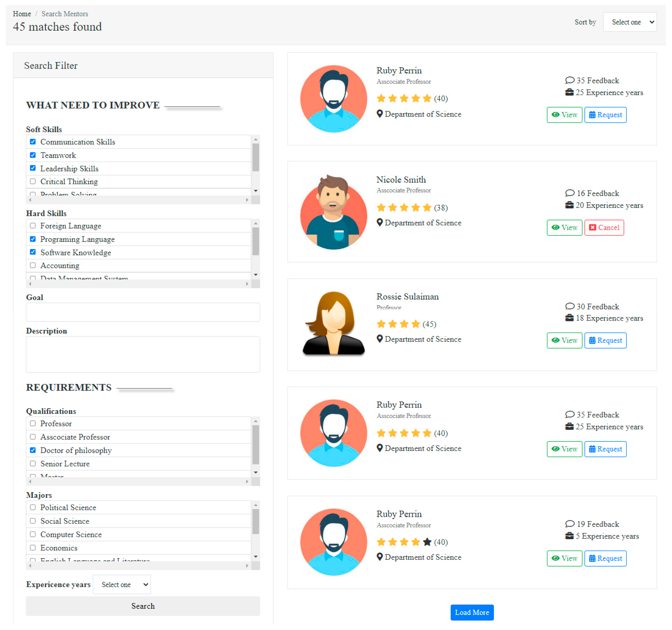Click the Soft Skills vertical scrollbar thumb

click(256, 158)
